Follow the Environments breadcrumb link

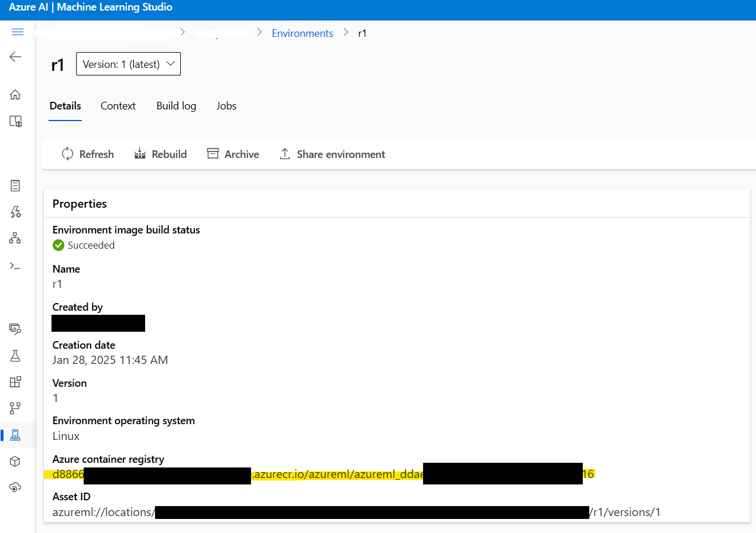pyautogui.click(x=303, y=33)
